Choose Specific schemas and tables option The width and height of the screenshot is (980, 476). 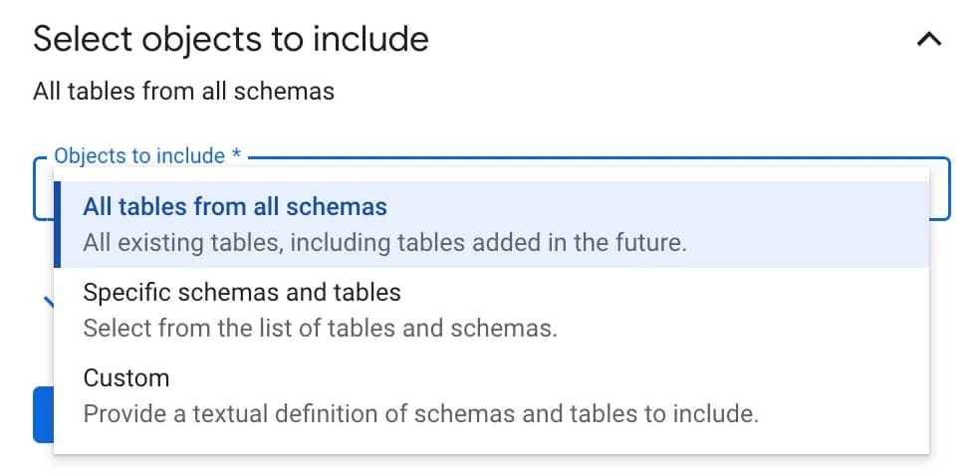(x=242, y=293)
